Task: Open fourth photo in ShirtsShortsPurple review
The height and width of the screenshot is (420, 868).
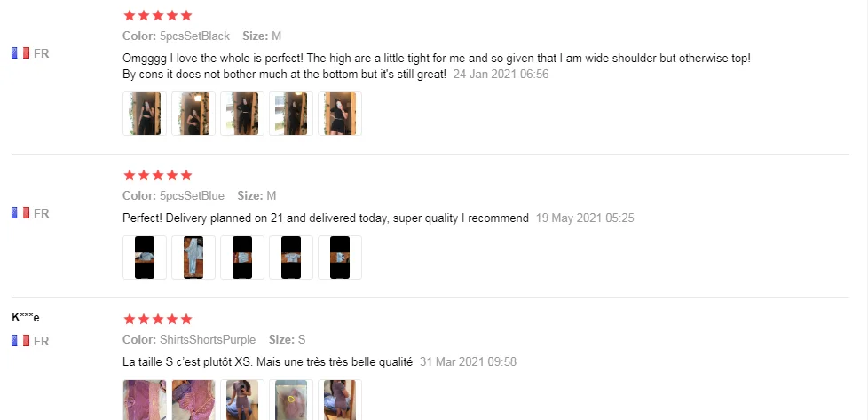Action: click(290, 400)
